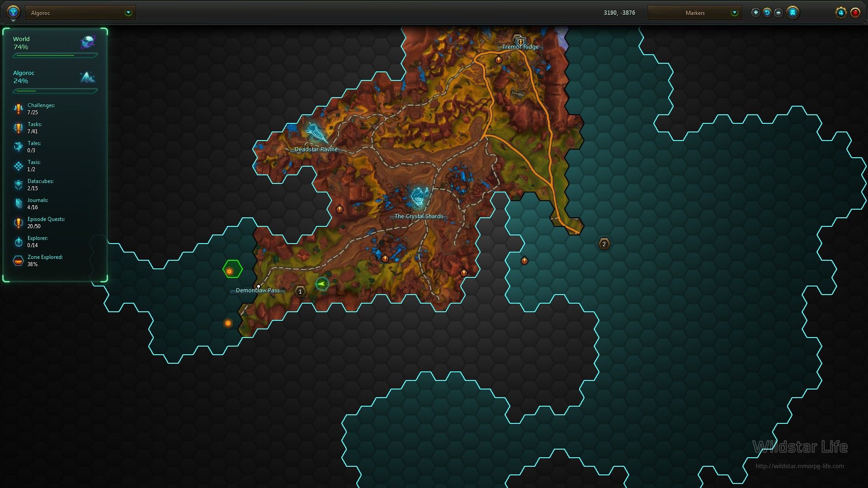Toggle the ghost mode icon button
868x488 pixels.
pyautogui.click(x=793, y=13)
